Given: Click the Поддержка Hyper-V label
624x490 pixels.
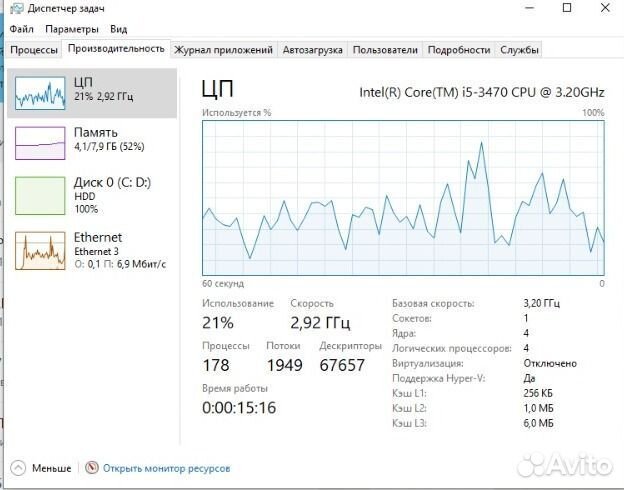Looking at the screenshot, I should [x=438, y=378].
